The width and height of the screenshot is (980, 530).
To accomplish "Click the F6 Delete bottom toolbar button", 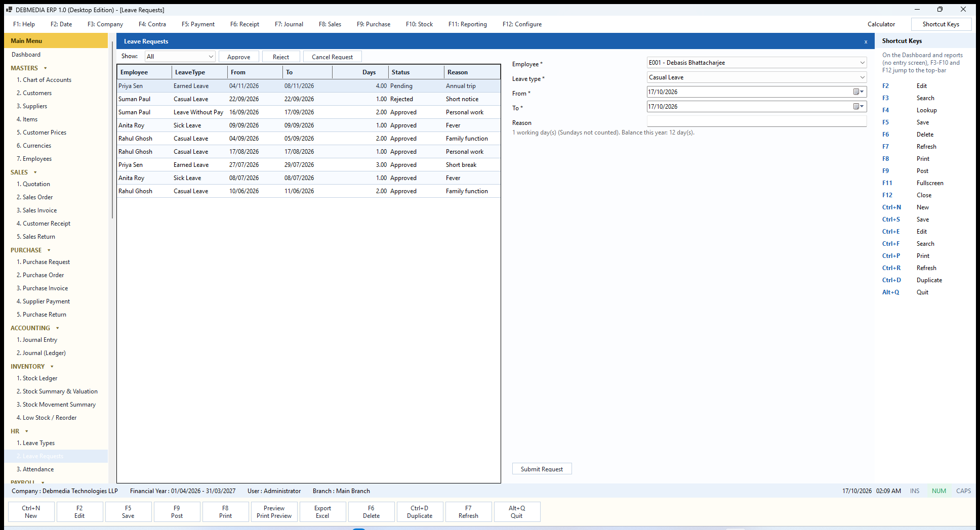I will pyautogui.click(x=371, y=512).
